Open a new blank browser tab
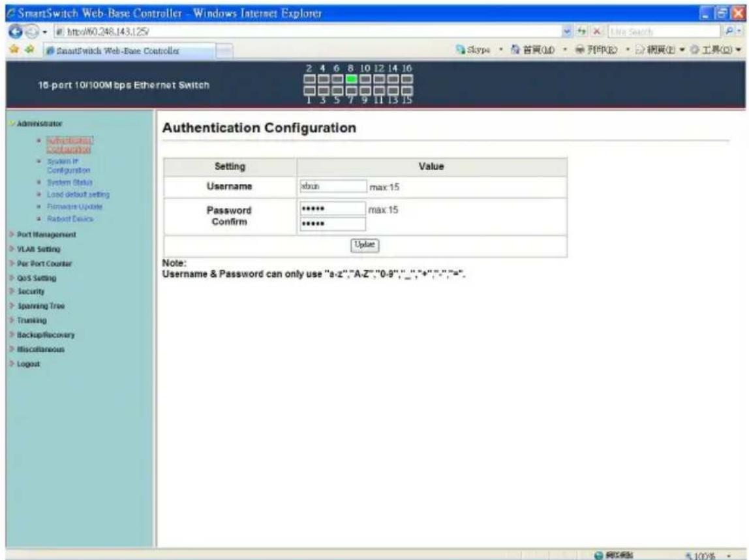The image size is (749, 560). pos(224,51)
